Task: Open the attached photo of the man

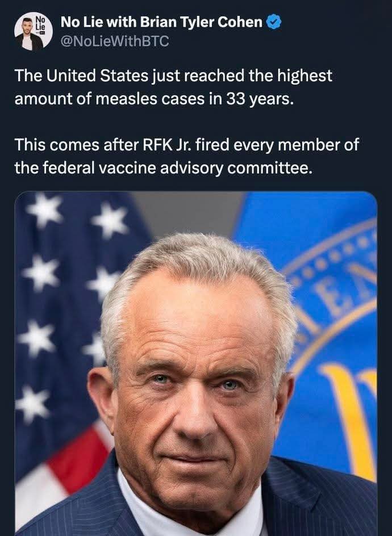Action: pyautogui.click(x=196, y=363)
